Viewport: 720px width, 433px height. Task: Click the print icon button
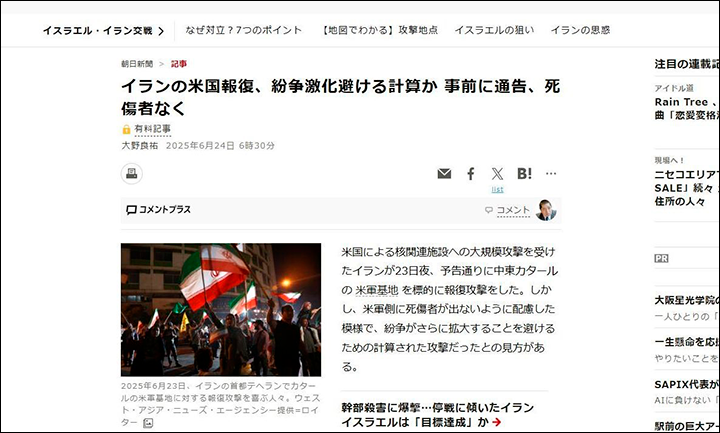(x=131, y=174)
